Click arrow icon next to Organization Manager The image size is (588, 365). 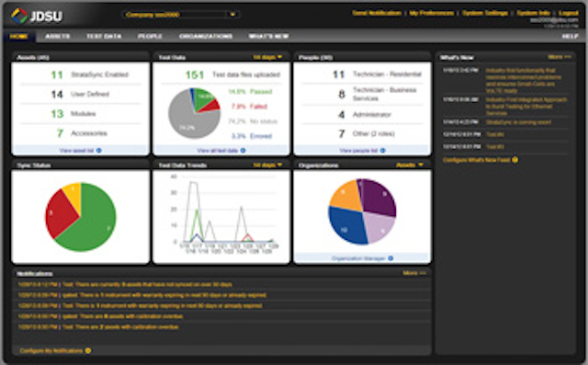pos(390,258)
